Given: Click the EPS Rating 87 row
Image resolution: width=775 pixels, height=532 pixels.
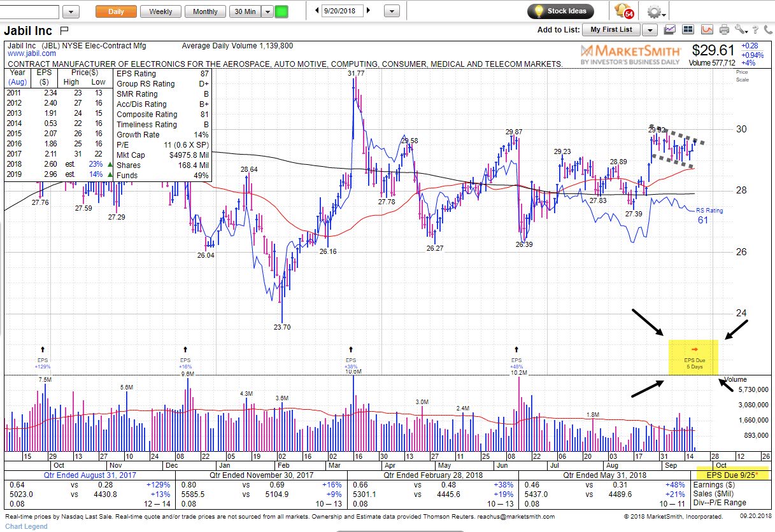Looking at the screenshot, I should click(x=163, y=74).
